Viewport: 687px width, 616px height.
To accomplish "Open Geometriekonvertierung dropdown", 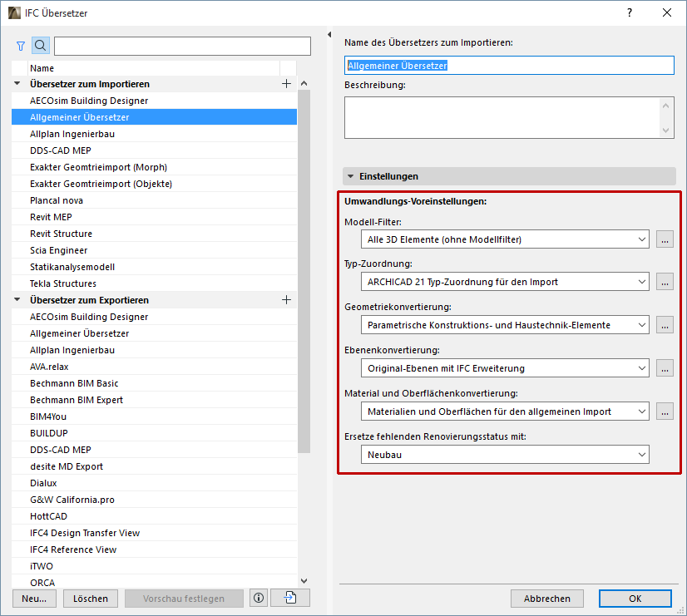I will pyautogui.click(x=505, y=325).
